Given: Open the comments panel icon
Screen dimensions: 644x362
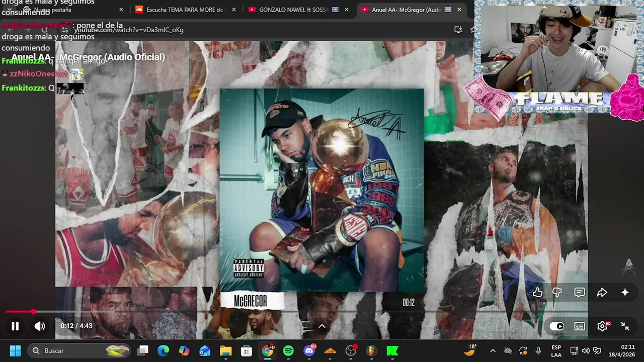Looking at the screenshot, I should (x=580, y=292).
